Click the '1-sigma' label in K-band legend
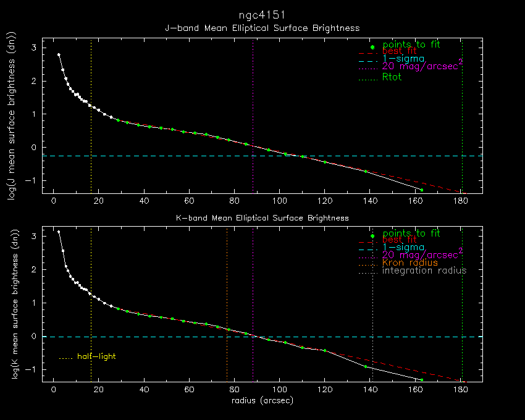The height and width of the screenshot is (420, 525). 403,247
